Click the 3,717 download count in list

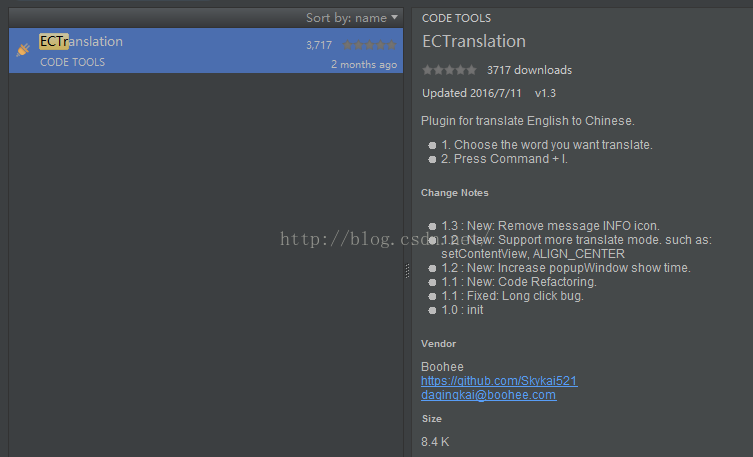[x=319, y=45]
